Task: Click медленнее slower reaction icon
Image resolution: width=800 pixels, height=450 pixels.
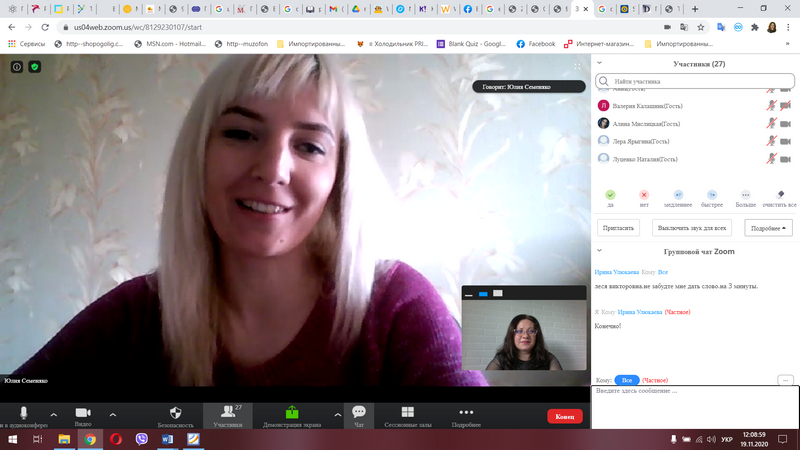Action: tap(678, 195)
